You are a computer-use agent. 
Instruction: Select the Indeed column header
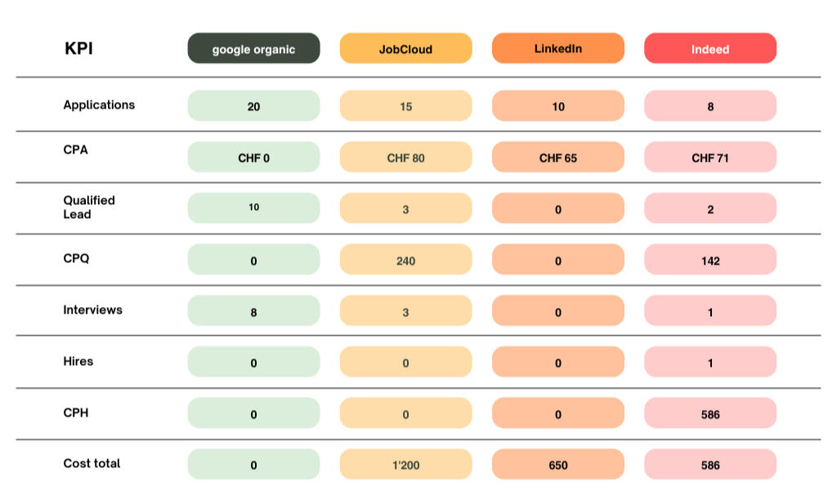[709, 49]
